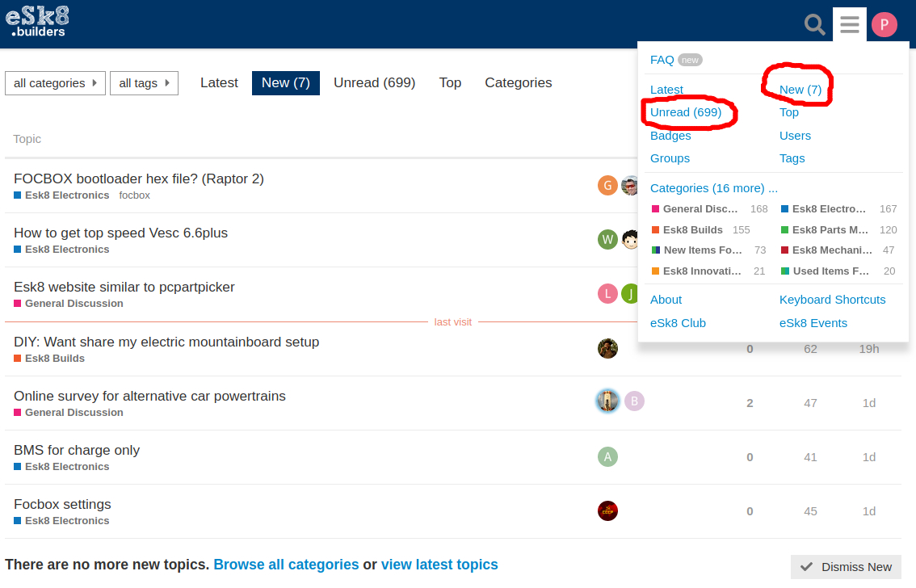
Task: Choose Latest in the dropdown menu
Action: point(666,90)
